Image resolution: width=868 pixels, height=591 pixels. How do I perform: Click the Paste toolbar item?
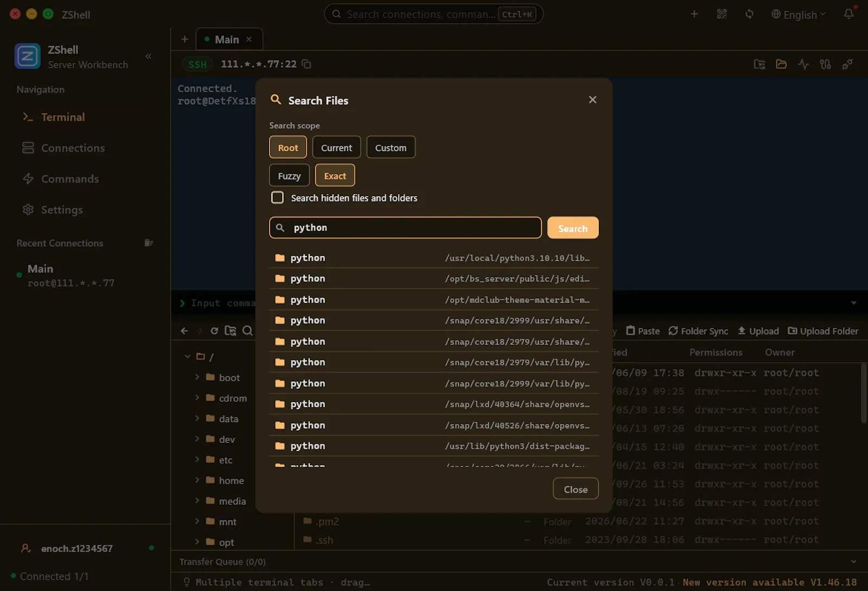point(643,331)
